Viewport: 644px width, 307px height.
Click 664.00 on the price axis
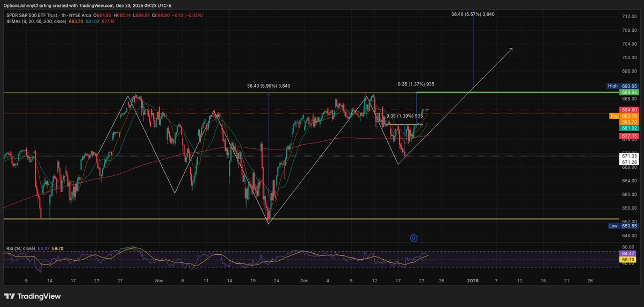tap(629, 181)
